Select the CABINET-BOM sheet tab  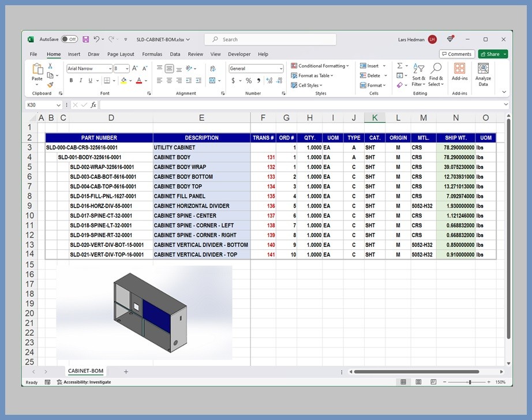click(85, 371)
